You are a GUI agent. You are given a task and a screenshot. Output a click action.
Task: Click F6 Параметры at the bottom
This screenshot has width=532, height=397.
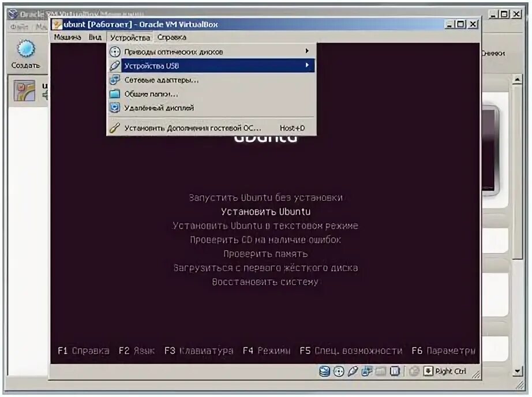pos(444,350)
